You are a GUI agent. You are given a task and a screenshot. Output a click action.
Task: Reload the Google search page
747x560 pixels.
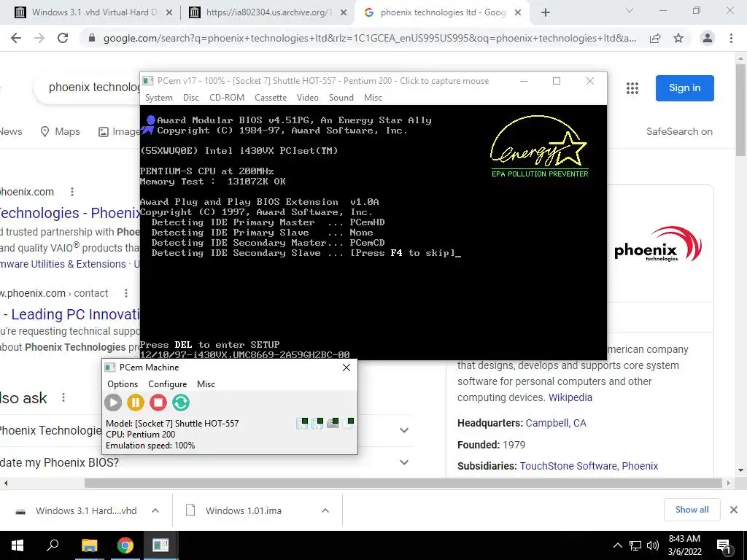click(63, 38)
